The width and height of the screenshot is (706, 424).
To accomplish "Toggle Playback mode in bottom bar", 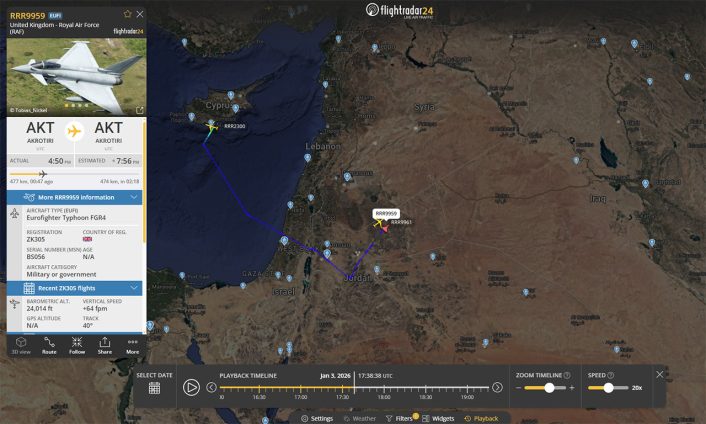I will pyautogui.click(x=481, y=419).
